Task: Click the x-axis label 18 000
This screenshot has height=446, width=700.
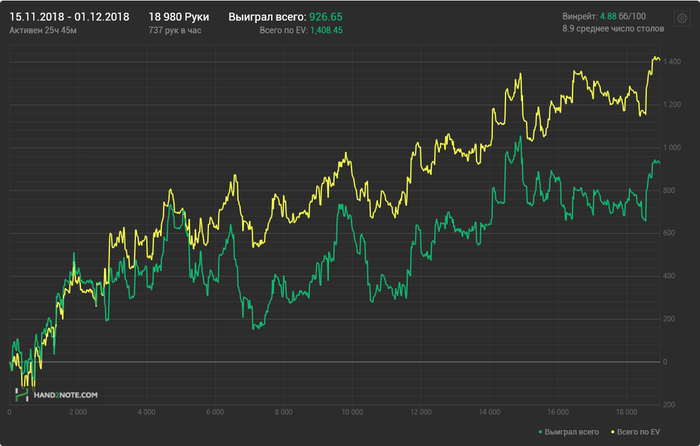Action: (x=626, y=412)
